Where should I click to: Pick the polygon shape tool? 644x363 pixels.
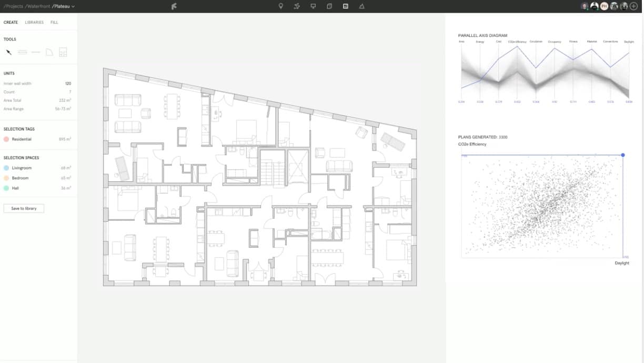point(49,52)
